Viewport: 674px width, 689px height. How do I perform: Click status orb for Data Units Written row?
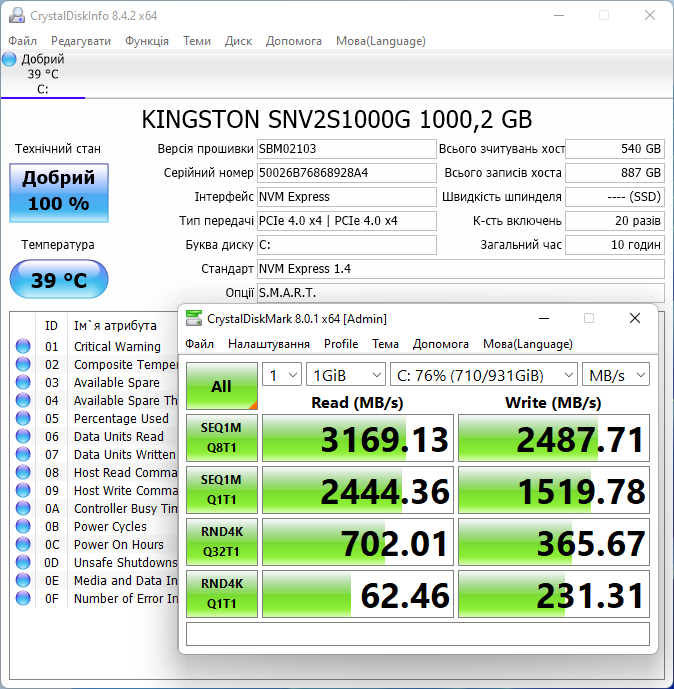23,454
